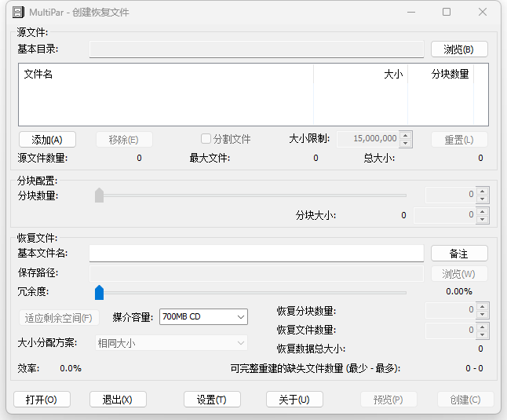Open the 媒介容量 700MB CD dropdown
This screenshot has width=507, height=420.
pyautogui.click(x=203, y=317)
